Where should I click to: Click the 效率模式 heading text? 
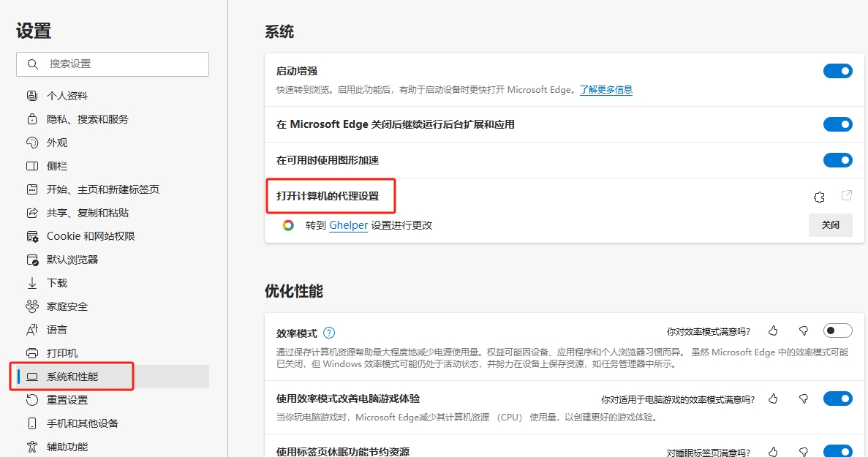(x=297, y=333)
